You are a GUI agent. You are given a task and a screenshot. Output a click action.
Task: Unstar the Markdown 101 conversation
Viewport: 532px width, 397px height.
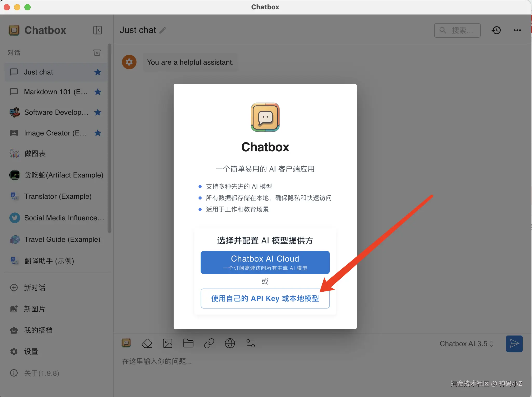click(x=98, y=92)
